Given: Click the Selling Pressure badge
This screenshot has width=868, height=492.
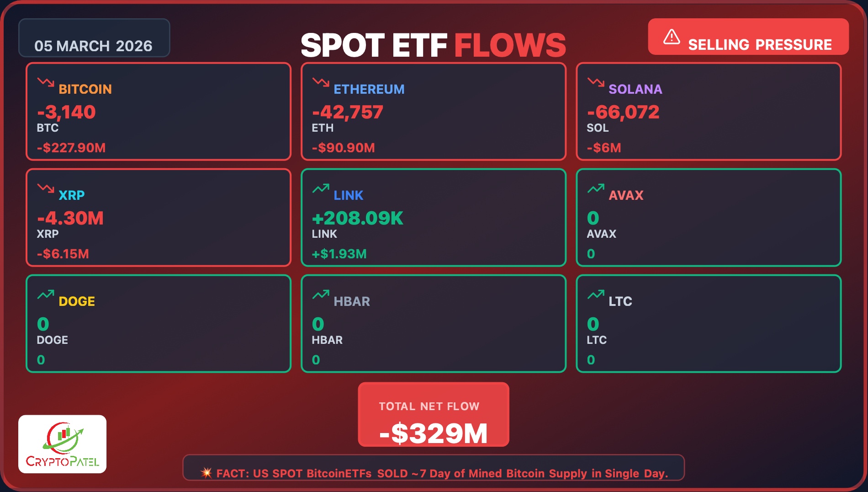Looking at the screenshot, I should pos(748,37).
